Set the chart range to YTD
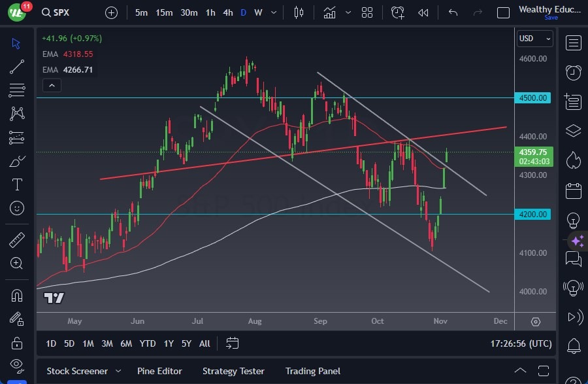 click(148, 343)
